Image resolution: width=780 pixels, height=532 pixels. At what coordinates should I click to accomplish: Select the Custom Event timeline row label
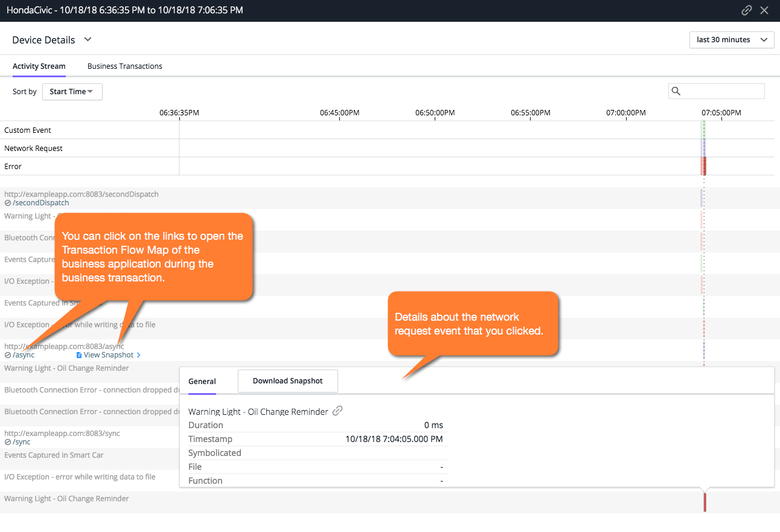pyautogui.click(x=28, y=130)
